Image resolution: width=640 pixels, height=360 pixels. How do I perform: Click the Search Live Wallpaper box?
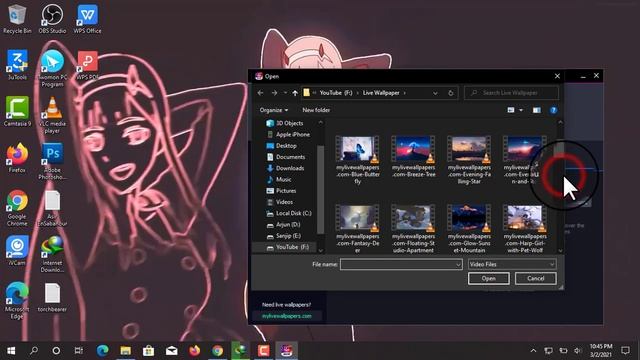511,93
